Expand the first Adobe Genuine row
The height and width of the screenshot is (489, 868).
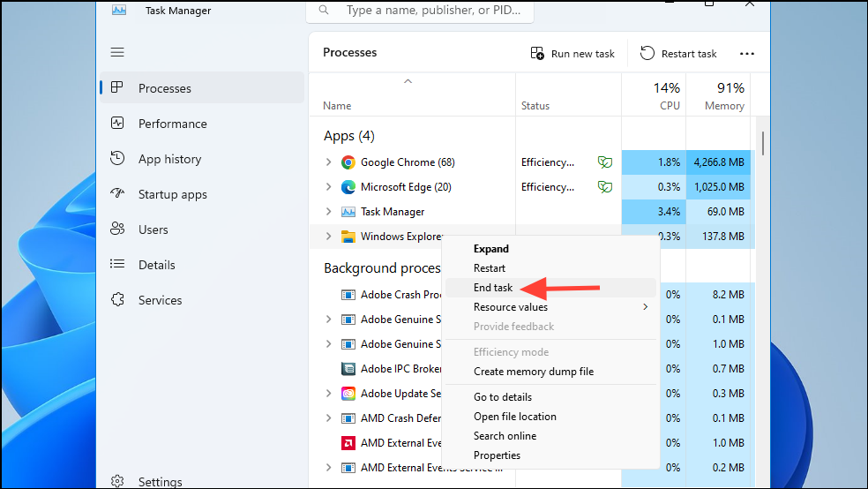click(x=328, y=320)
